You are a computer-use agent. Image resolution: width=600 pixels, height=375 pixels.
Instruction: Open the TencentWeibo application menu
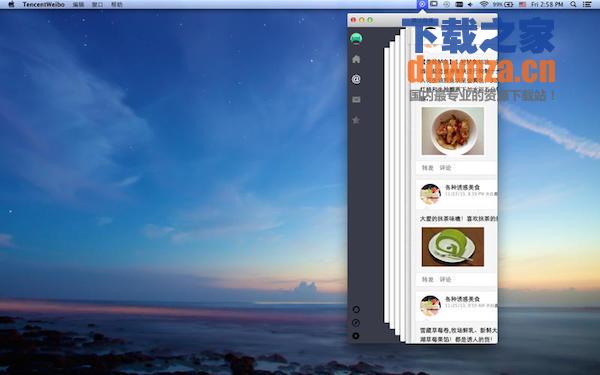pyautogui.click(x=43, y=4)
